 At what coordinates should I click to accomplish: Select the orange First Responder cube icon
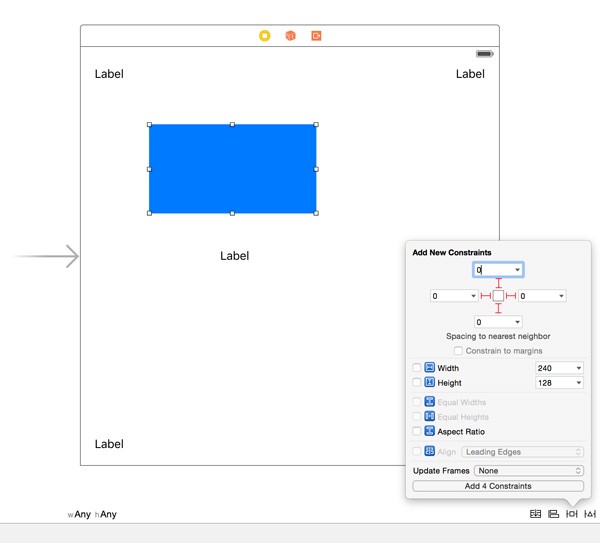click(x=290, y=36)
